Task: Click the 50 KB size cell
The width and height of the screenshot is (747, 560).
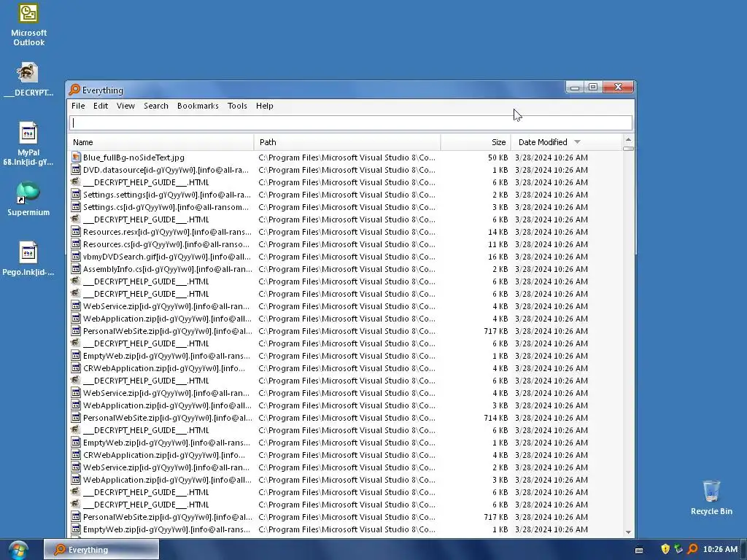Action: pos(498,157)
